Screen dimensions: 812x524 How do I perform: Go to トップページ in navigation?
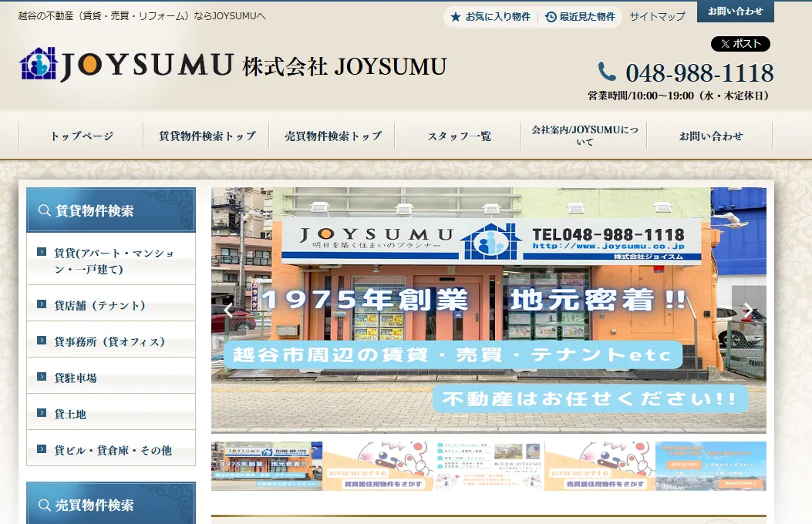coord(81,136)
